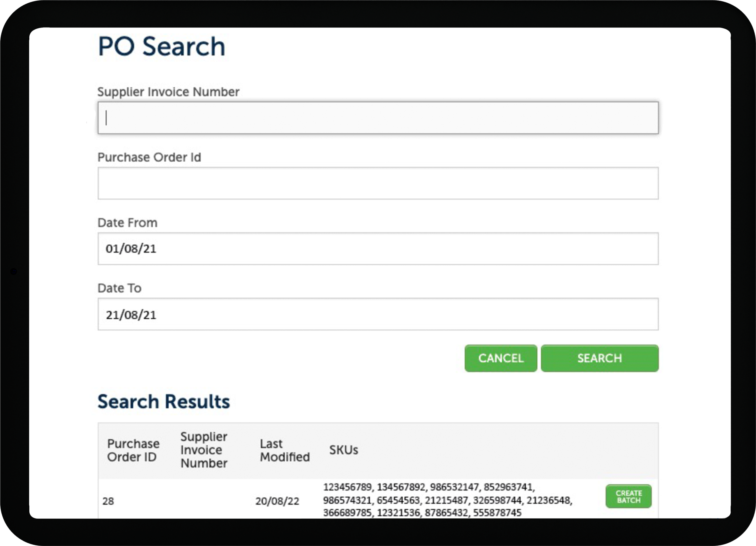Screen dimensions: 756x546
Task: Click the Supplier Invoice Number column header
Action: (204, 450)
